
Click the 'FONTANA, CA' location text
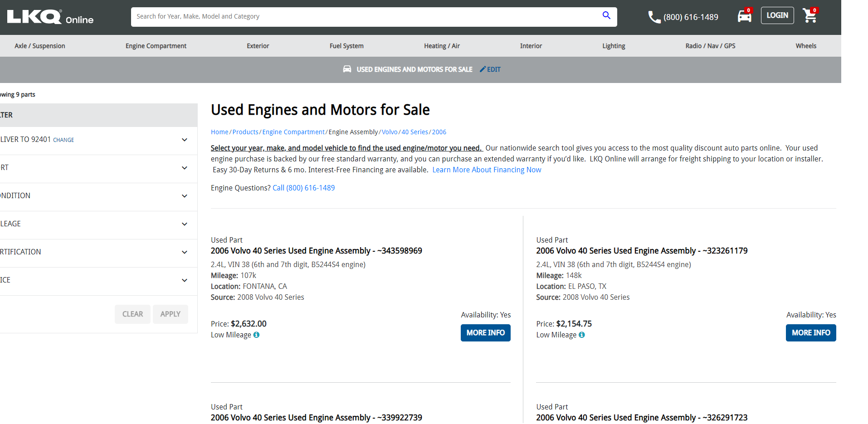[265, 287]
